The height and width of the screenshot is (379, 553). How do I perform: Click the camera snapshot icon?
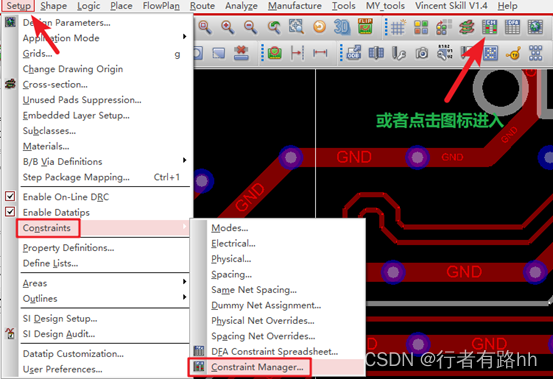422,54
